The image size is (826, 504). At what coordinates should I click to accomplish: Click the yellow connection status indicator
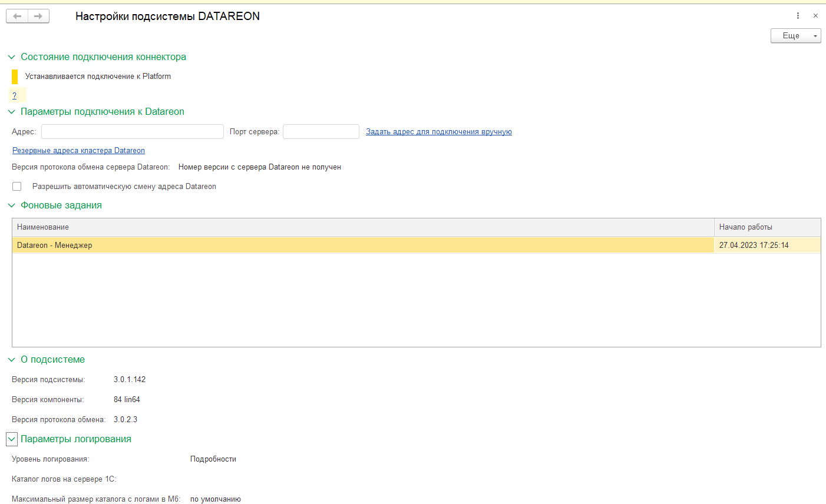pos(15,77)
